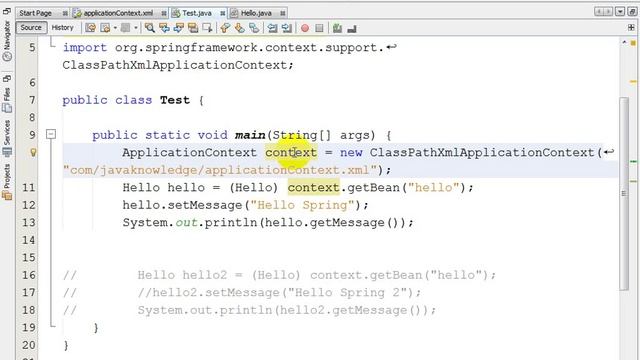Click commented 'System.out.println(hello2.getMessage());'
This screenshot has width=640, height=360.
click(287, 310)
